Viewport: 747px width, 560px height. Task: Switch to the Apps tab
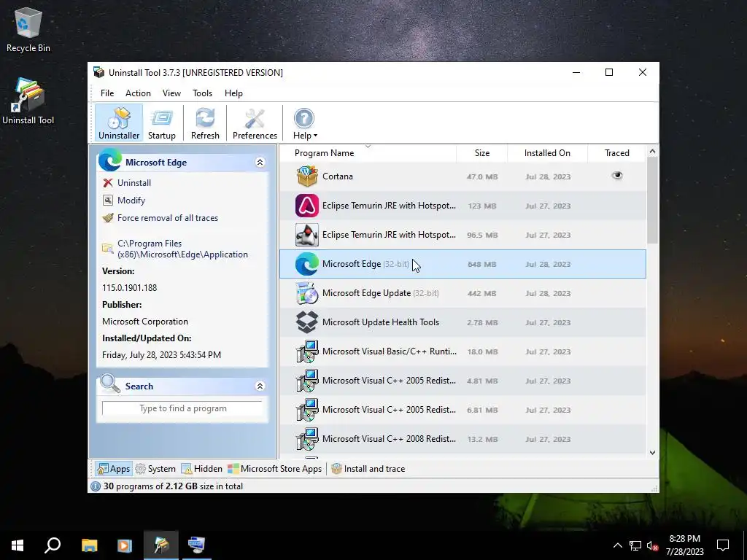[x=113, y=469]
